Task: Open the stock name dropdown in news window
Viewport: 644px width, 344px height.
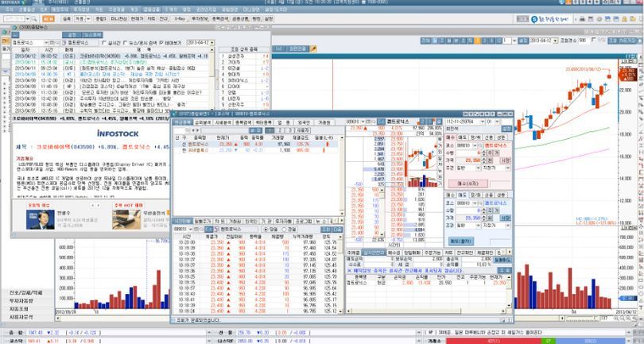Action: pos(46,43)
